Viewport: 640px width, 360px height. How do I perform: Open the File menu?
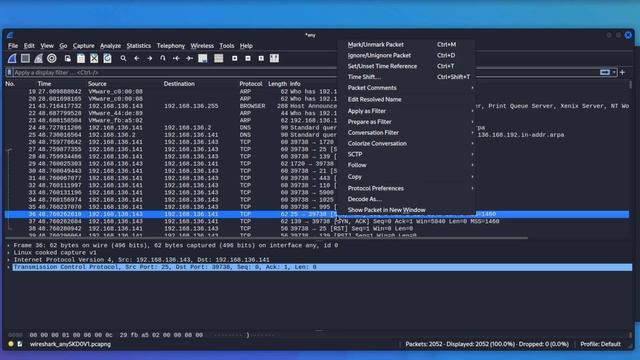point(13,46)
